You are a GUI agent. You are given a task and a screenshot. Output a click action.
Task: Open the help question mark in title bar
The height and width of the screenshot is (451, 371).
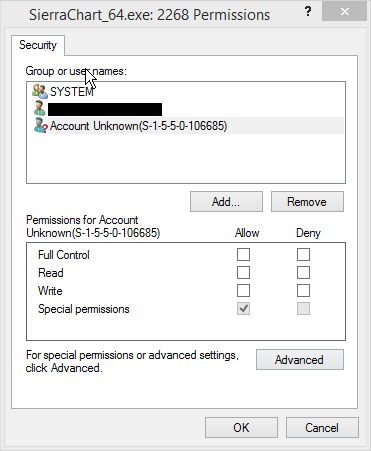coord(308,12)
